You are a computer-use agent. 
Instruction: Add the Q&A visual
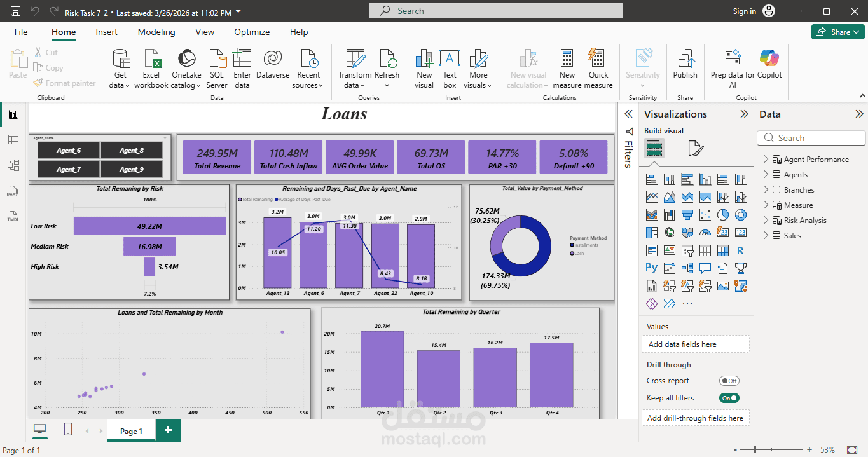(705, 268)
